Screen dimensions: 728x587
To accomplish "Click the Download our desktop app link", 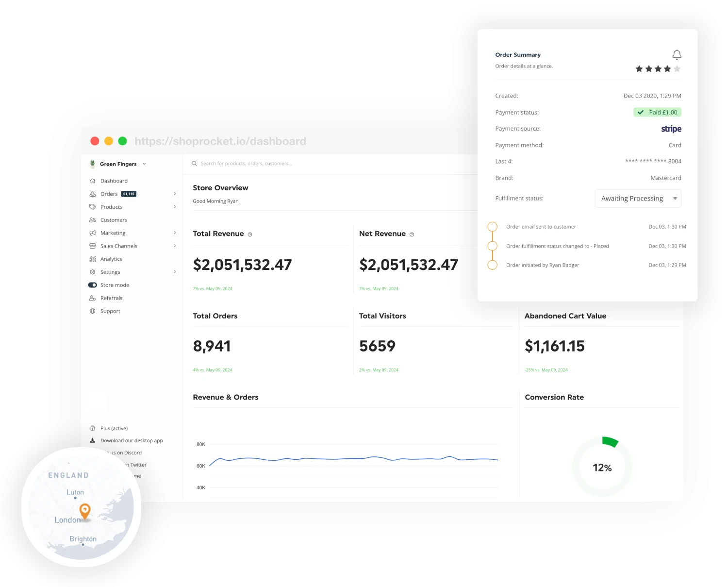I will [x=132, y=440].
